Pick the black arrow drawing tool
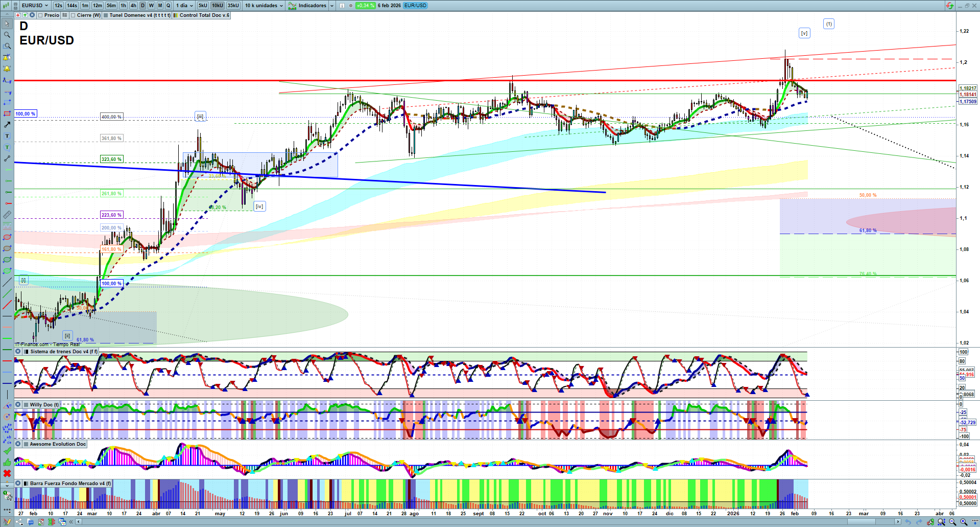The width and height of the screenshot is (980, 527). tap(7, 125)
